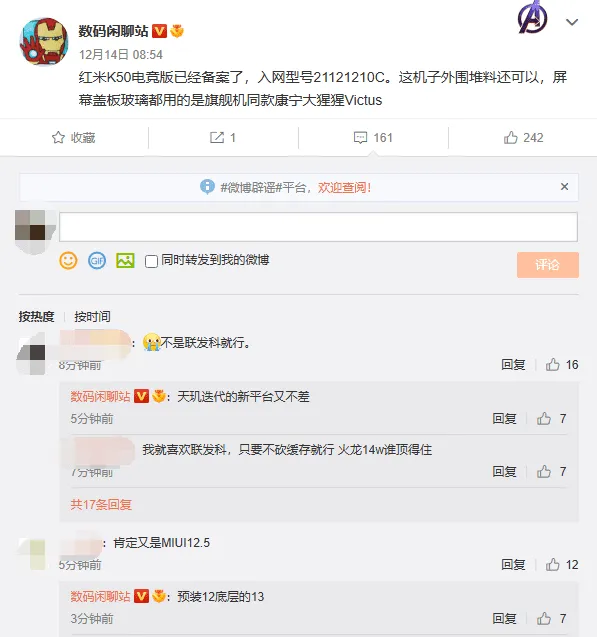Open 数码闲聊站 Iron Man profile avatar
Image resolution: width=597 pixels, height=637 pixels.
pyautogui.click(x=44, y=41)
